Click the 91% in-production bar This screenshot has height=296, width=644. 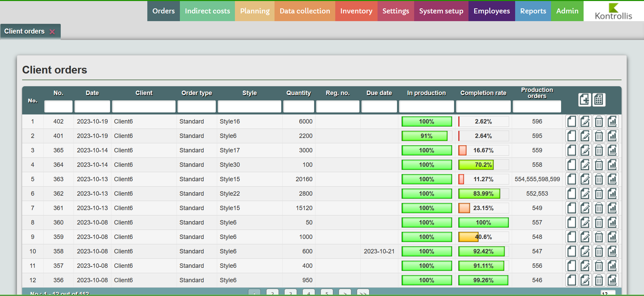coord(427,136)
